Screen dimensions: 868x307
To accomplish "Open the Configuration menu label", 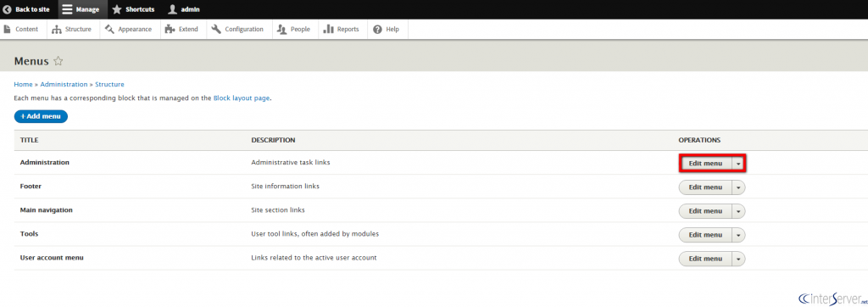I will click(244, 30).
